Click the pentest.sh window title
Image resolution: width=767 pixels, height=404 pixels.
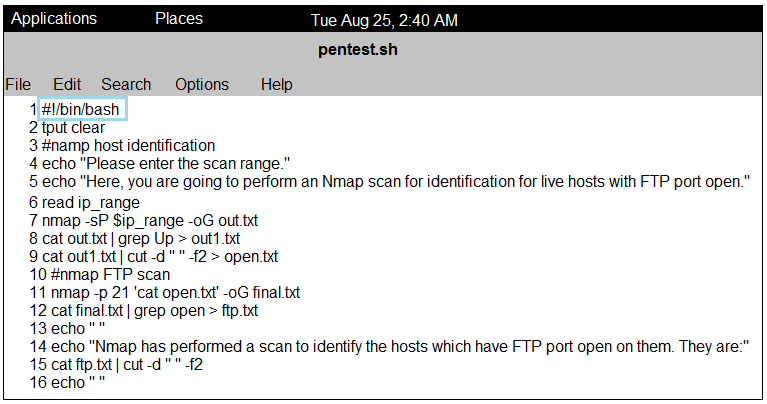pos(358,49)
